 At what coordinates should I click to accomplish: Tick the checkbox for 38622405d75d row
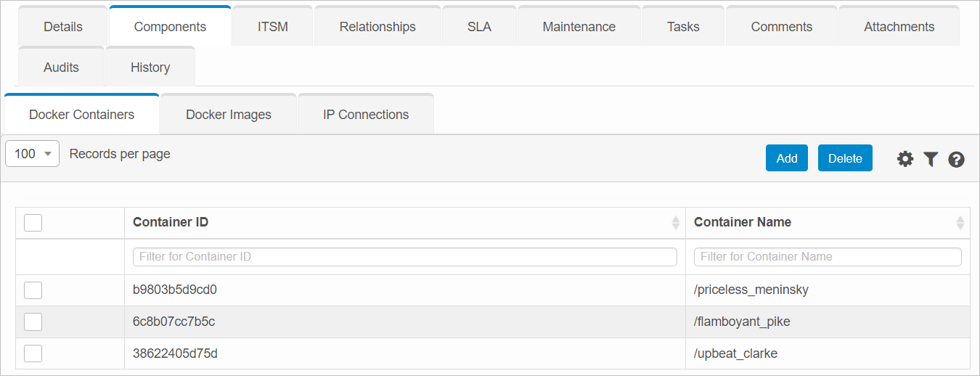coord(33,353)
